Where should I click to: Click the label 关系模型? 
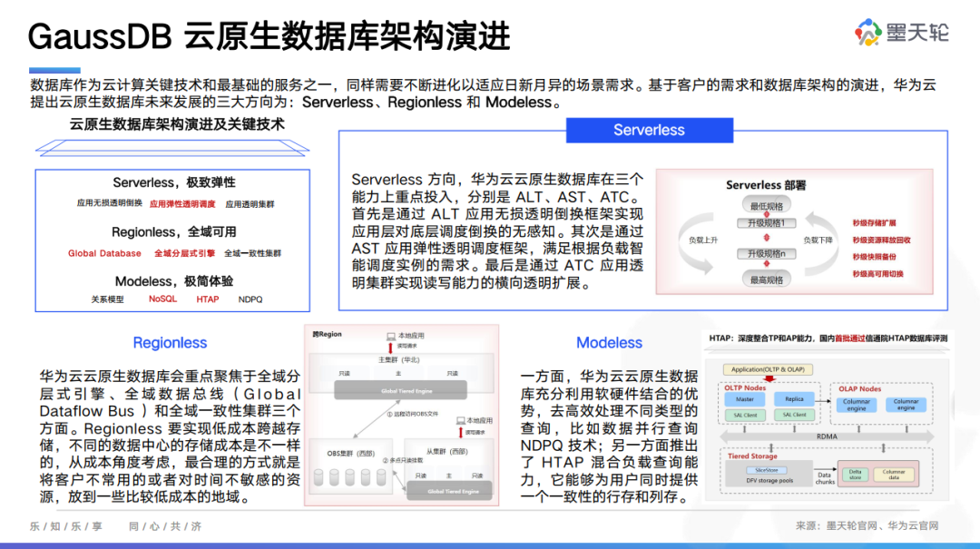107,299
